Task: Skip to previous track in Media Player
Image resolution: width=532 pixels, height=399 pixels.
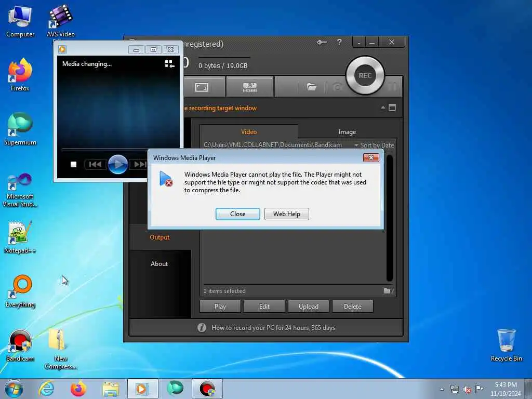Action: (x=95, y=165)
